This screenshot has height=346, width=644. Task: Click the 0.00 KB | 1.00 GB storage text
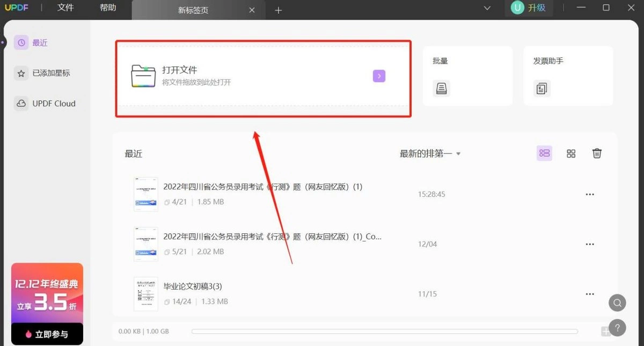[144, 332]
